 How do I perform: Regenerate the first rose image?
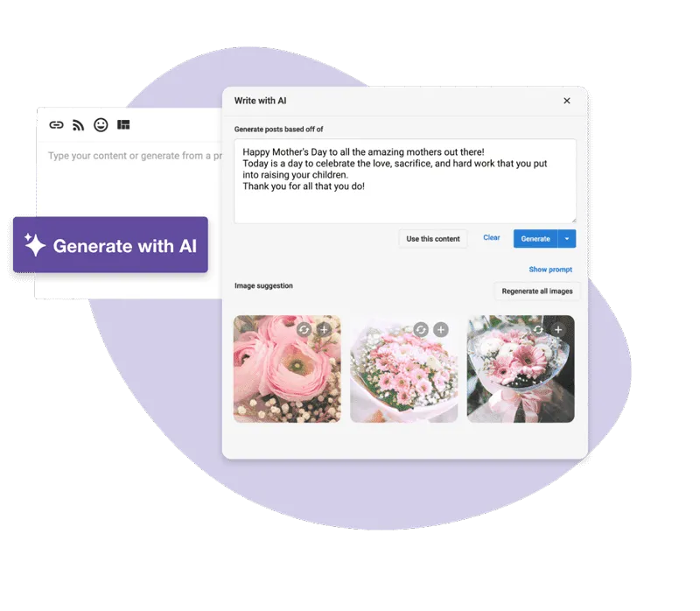304,330
